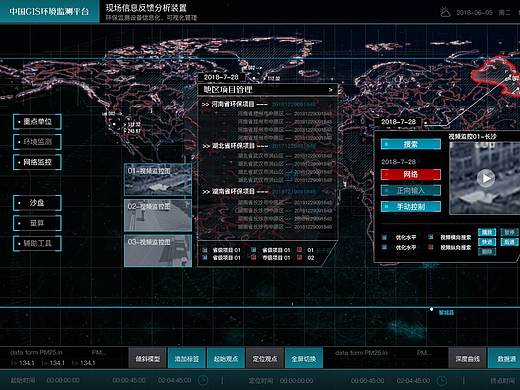Click the 数据源 toolbar button
The image size is (520, 390).
pyautogui.click(x=505, y=358)
